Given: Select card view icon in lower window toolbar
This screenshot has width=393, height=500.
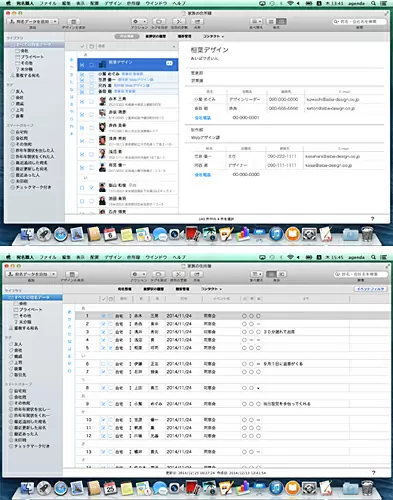Looking at the screenshot, I should pyautogui.click(x=282, y=274).
